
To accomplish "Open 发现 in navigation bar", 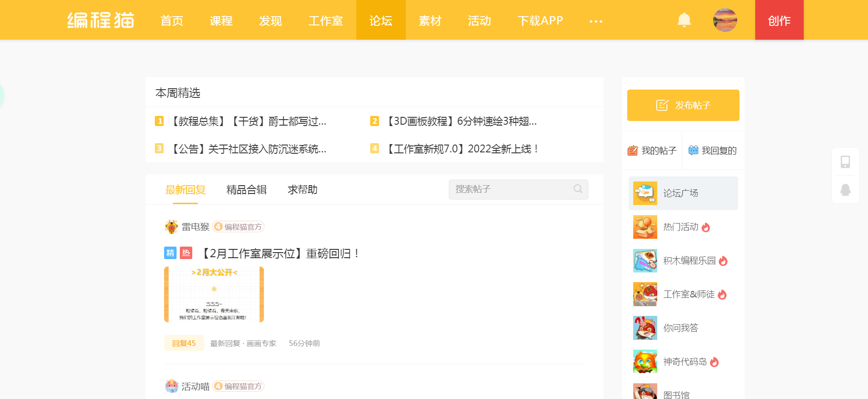I will click(x=270, y=21).
